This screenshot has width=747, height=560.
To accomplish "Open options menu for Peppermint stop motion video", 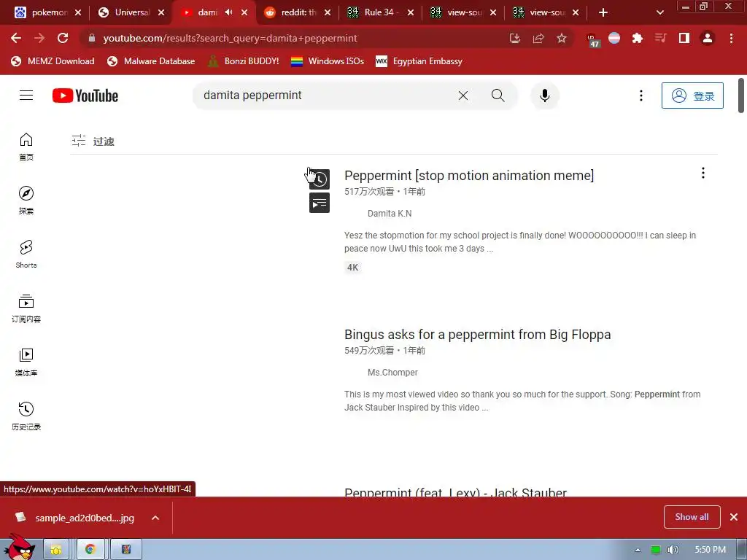I will pos(703,174).
